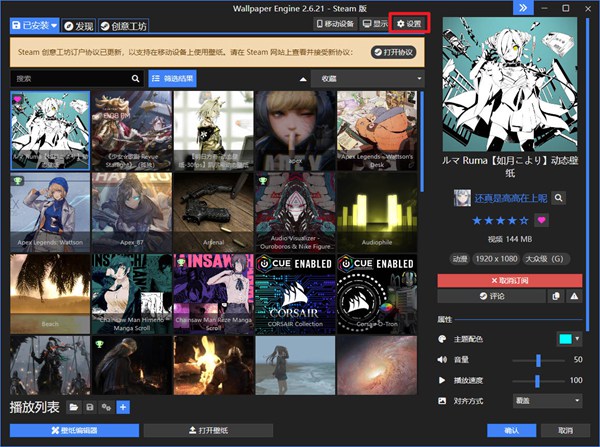Click the copy icon next to 评论

(x=557, y=296)
